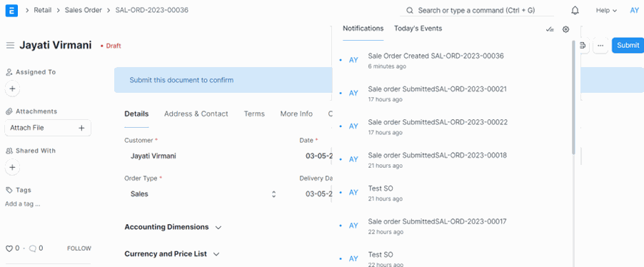Click the Submit button
The width and height of the screenshot is (644, 267).
click(628, 45)
